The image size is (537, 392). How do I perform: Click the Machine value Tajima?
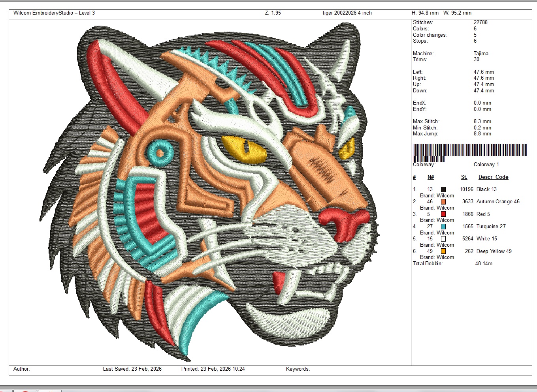[x=481, y=53]
